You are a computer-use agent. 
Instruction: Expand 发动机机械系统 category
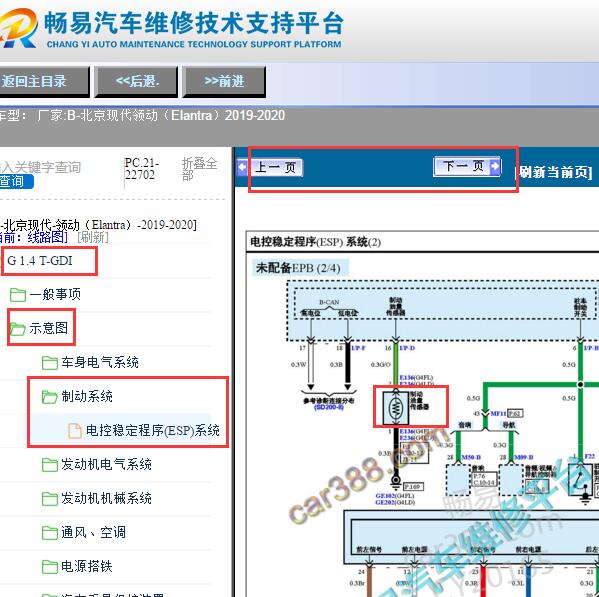click(x=107, y=498)
